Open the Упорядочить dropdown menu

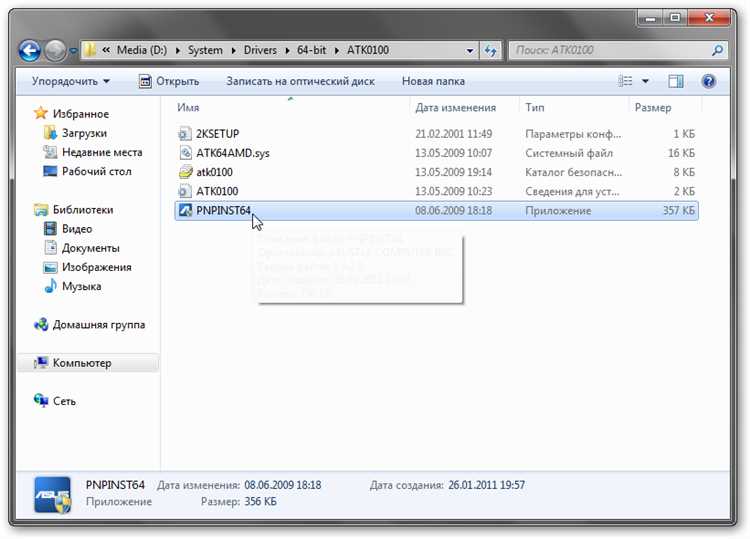tap(70, 81)
